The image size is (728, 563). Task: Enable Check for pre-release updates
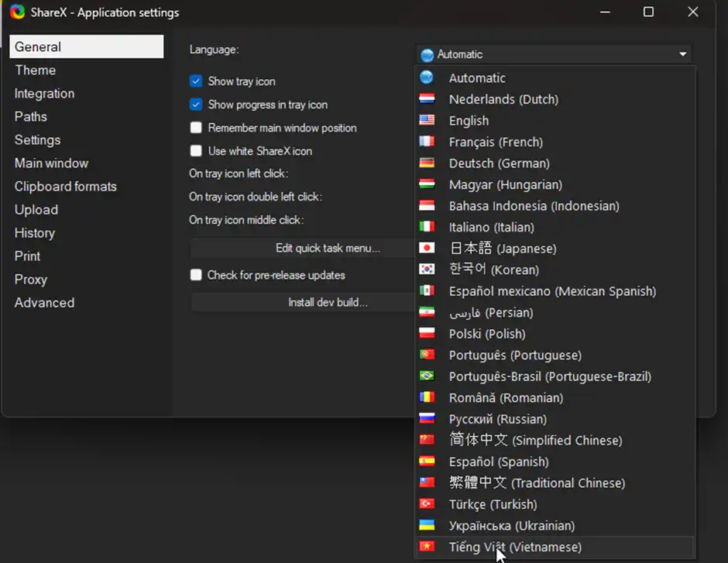point(196,276)
